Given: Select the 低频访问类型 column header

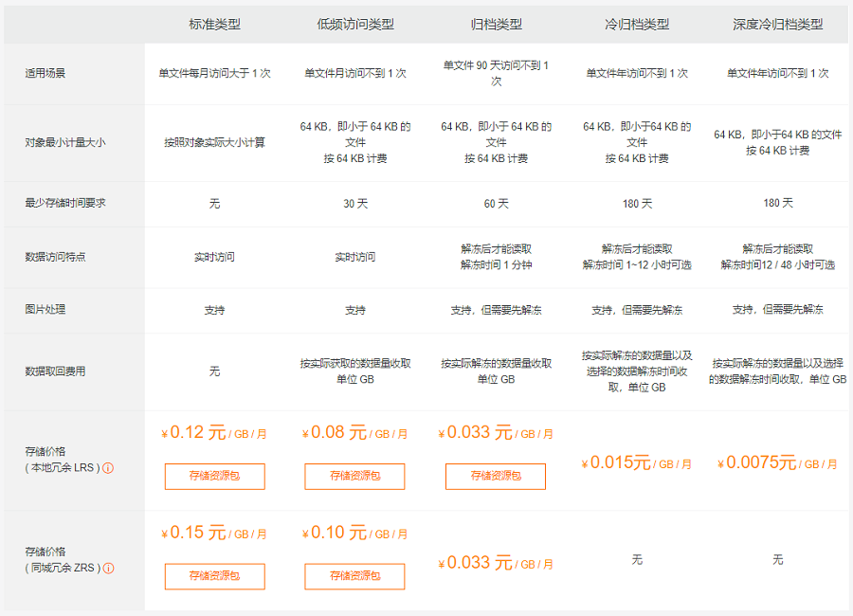Looking at the screenshot, I should (x=355, y=25).
